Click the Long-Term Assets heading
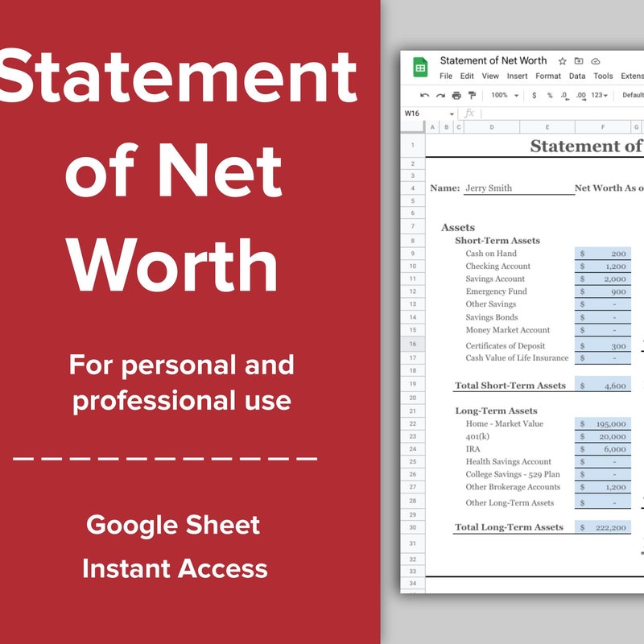 point(496,411)
